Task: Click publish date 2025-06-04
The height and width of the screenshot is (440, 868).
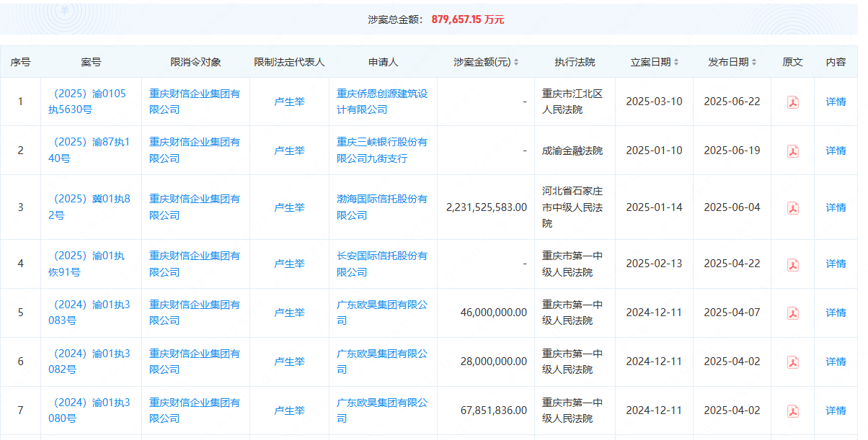Action: click(x=732, y=207)
